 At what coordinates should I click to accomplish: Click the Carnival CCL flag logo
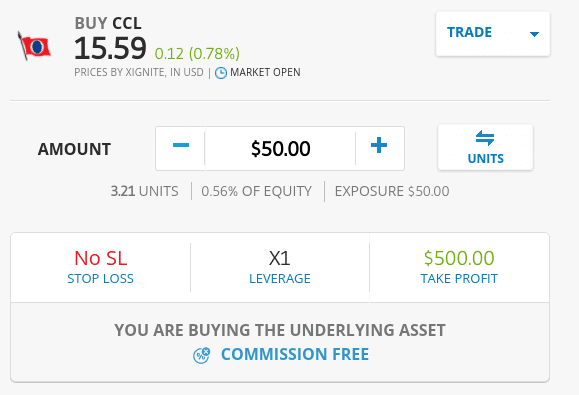[34, 46]
